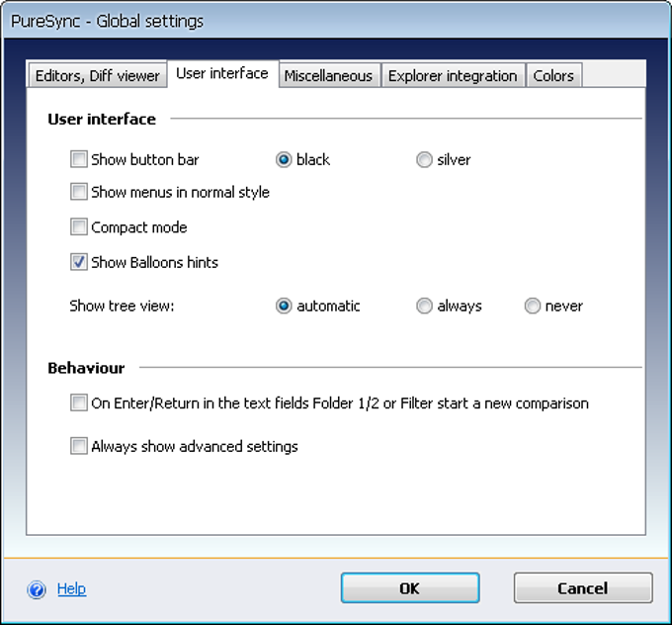
Task: Select the black button bar option
Action: [x=284, y=159]
